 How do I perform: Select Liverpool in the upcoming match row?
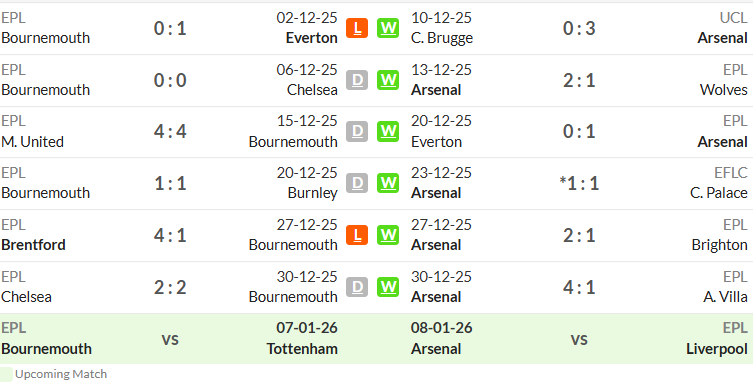pyautogui.click(x=717, y=349)
